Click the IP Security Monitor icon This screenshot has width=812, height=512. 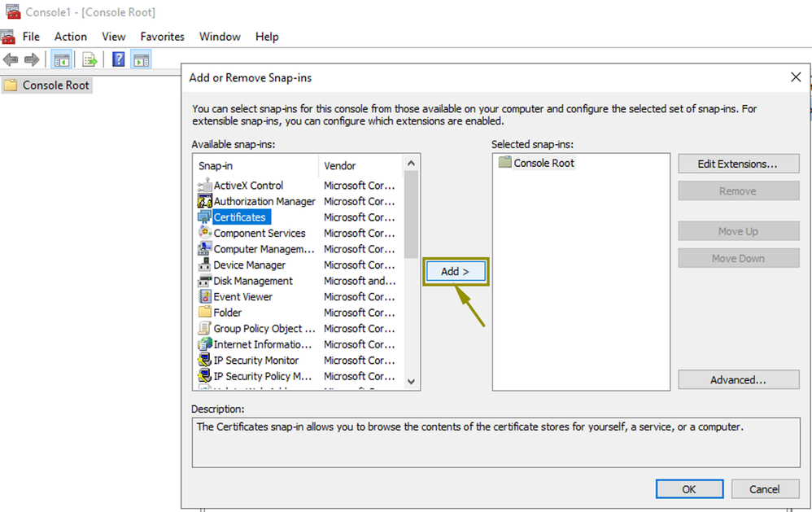point(204,360)
